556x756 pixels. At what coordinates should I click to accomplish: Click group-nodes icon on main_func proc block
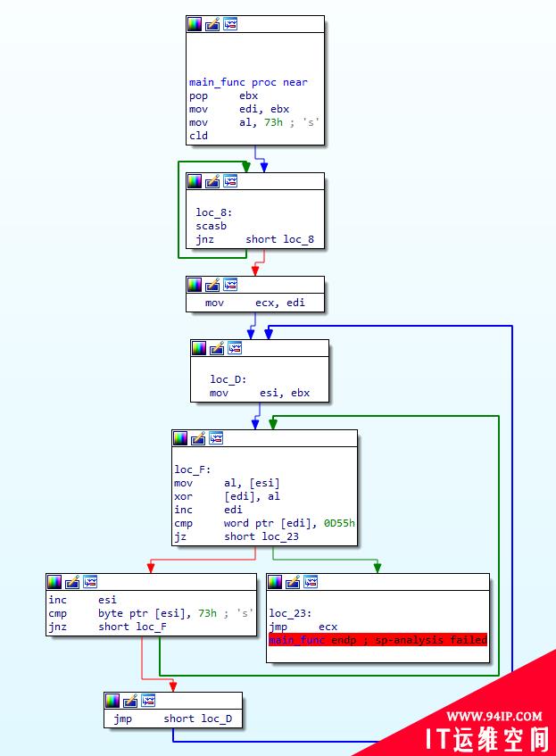click(x=230, y=24)
